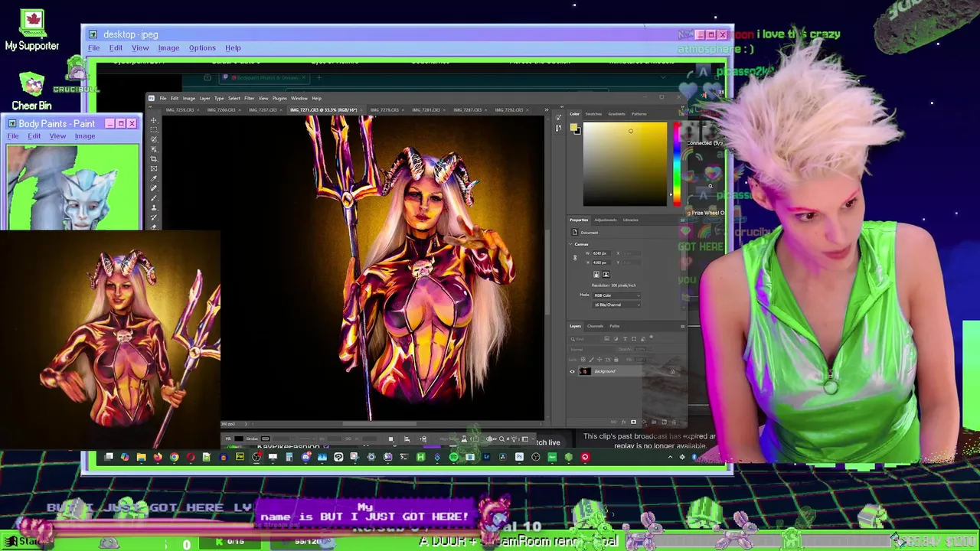The image size is (980, 551).
Task: Open the Layers panel options menu
Action: (682, 326)
